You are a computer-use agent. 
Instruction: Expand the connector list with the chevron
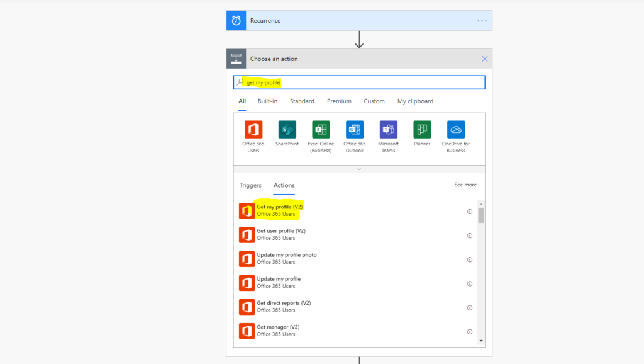click(x=359, y=169)
